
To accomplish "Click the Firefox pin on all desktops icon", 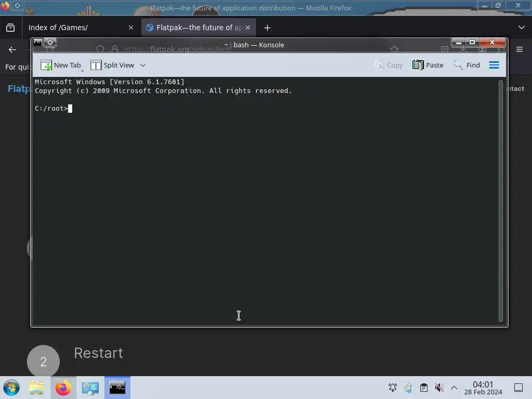I will click(x=17, y=5).
